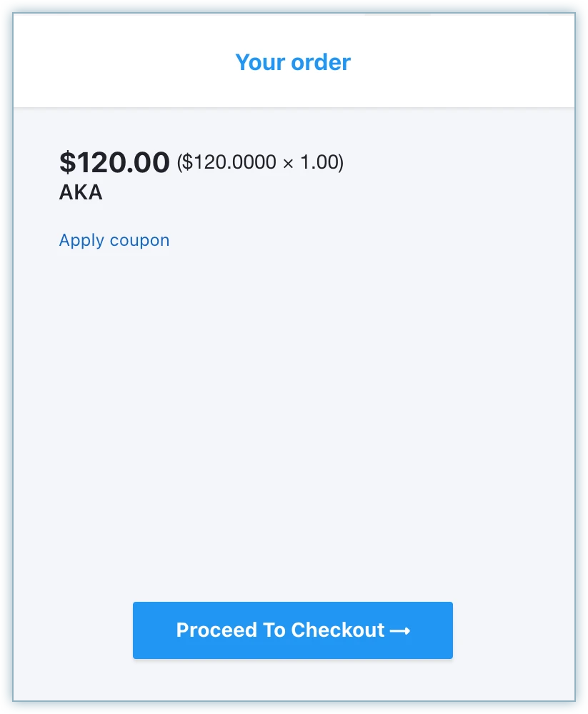Select the $120.00 total price
The width and height of the screenshot is (588, 714).
[x=114, y=163]
